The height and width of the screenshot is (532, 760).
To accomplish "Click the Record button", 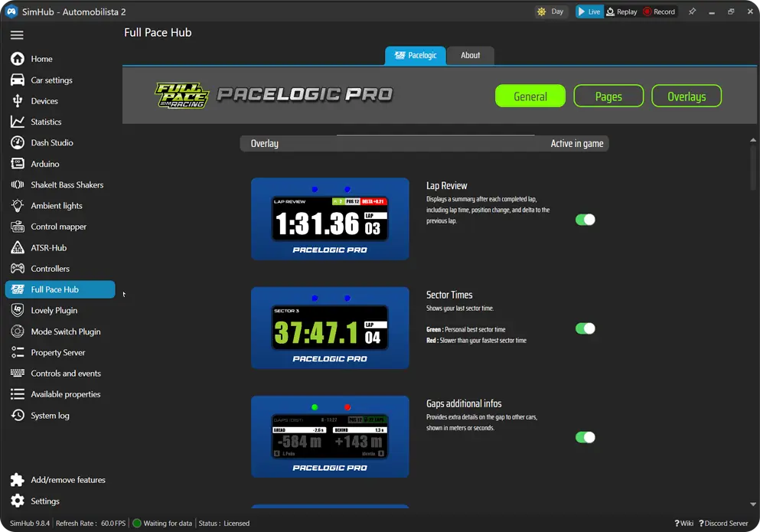I will [x=659, y=11].
